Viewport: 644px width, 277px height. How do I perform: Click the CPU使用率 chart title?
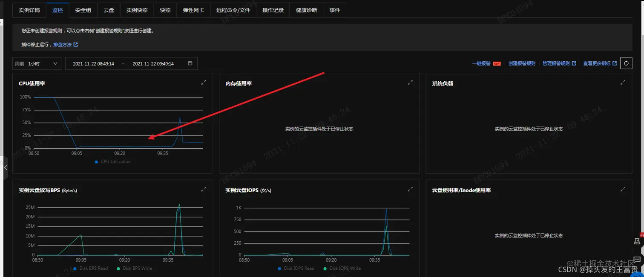(32, 83)
